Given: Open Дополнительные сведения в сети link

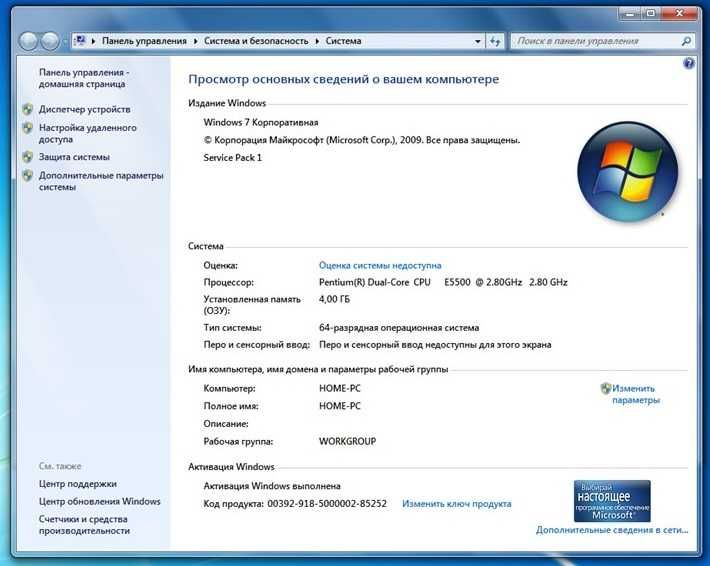Looking at the screenshot, I should click(612, 530).
